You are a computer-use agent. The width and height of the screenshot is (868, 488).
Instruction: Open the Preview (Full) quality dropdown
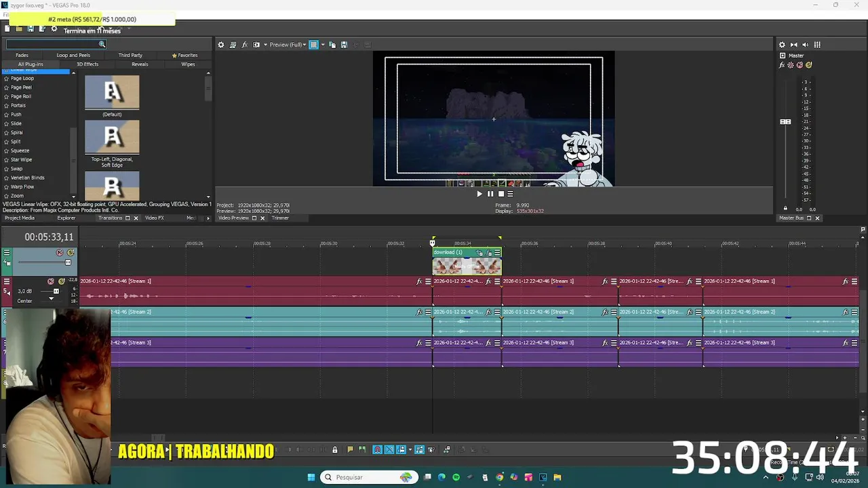pyautogui.click(x=288, y=45)
